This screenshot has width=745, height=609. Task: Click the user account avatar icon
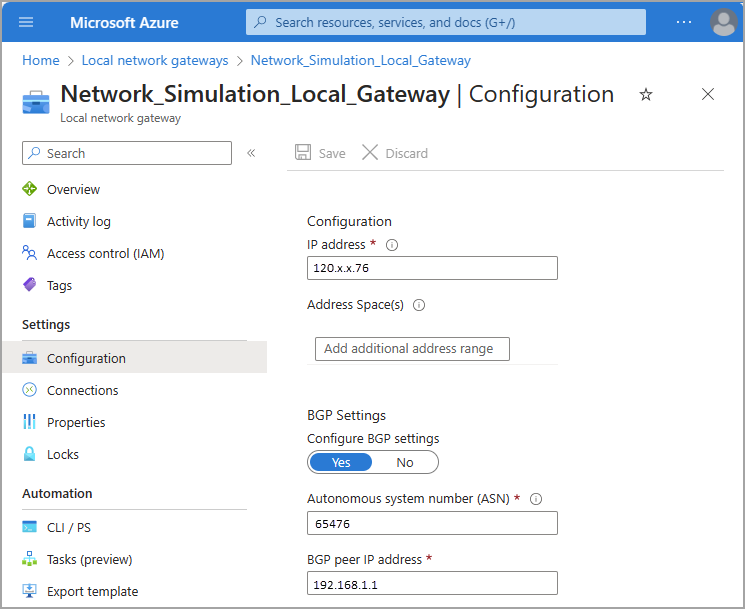click(x=724, y=22)
